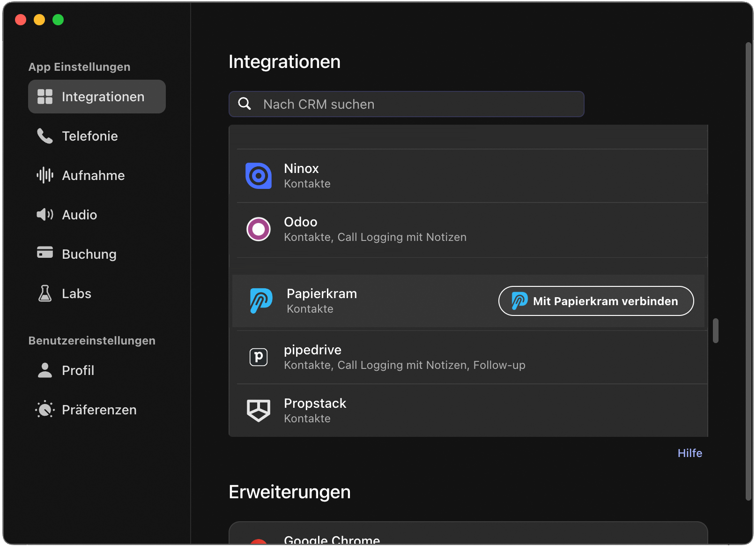This screenshot has height=547, width=756.
Task: Click the Ninox logo icon
Action: click(x=259, y=176)
